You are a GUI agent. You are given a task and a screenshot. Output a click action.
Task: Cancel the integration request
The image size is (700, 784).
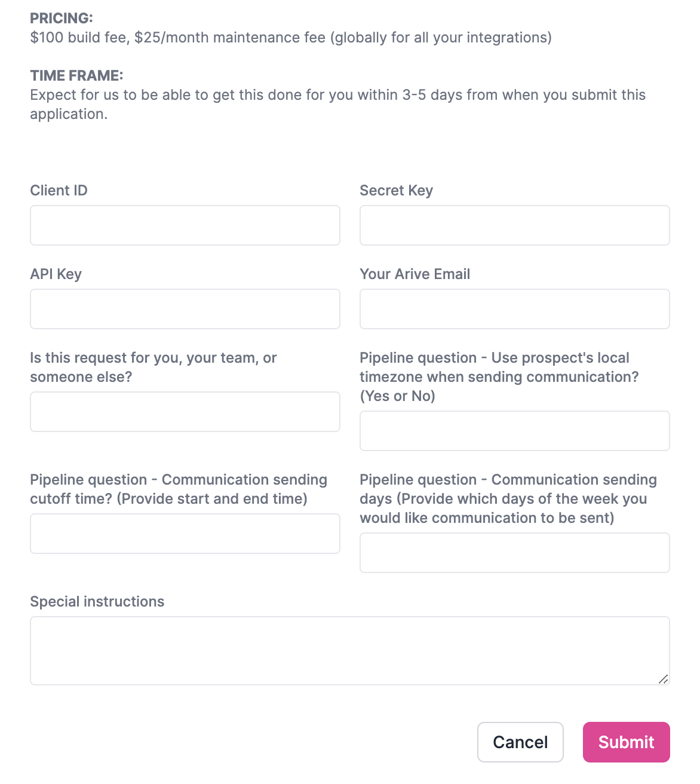520,742
